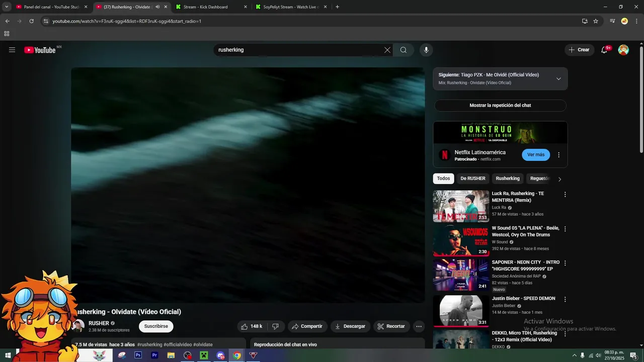
Task: Install app icon in the address bar
Action: (585, 21)
